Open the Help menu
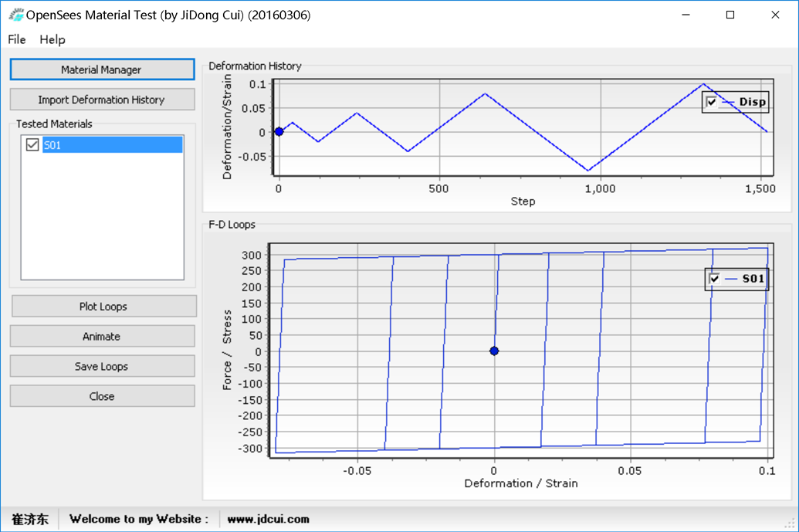799x532 pixels. click(52, 39)
